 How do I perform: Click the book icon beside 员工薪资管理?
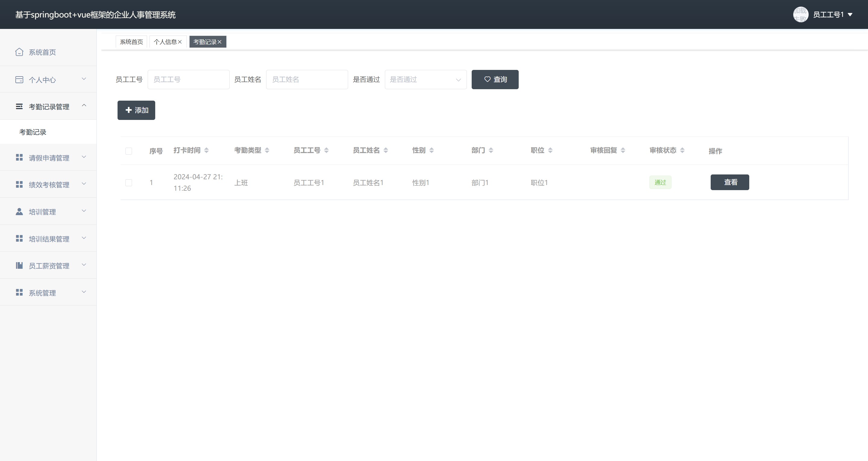click(x=19, y=265)
